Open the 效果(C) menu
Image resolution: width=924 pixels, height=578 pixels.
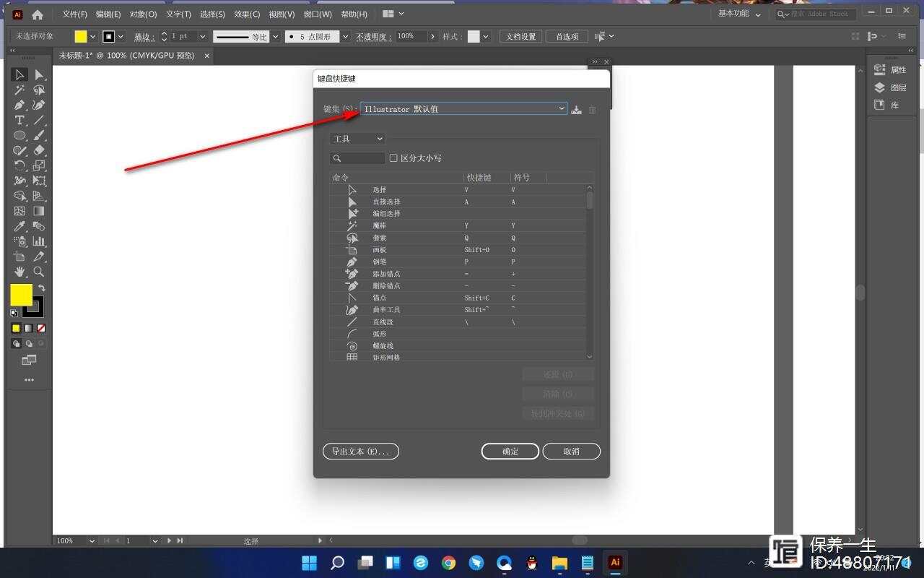pyautogui.click(x=247, y=14)
